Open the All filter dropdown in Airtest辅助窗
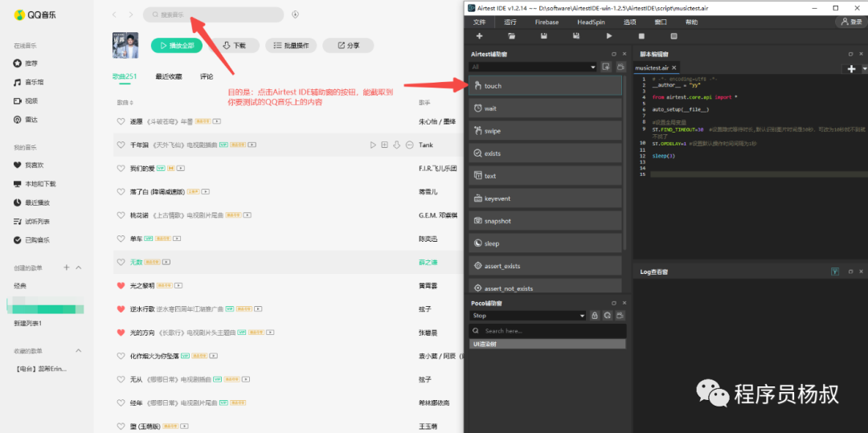Screen dimensions: 868x433 pyautogui.click(x=533, y=67)
